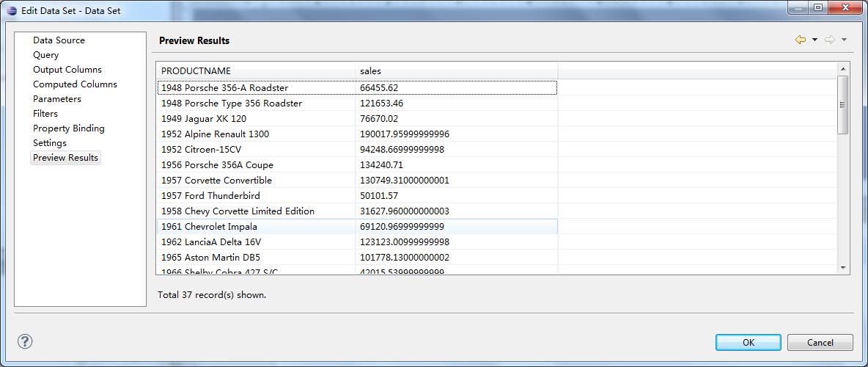Click the PRODUCTNAME column header
868x367 pixels.
[x=256, y=71]
